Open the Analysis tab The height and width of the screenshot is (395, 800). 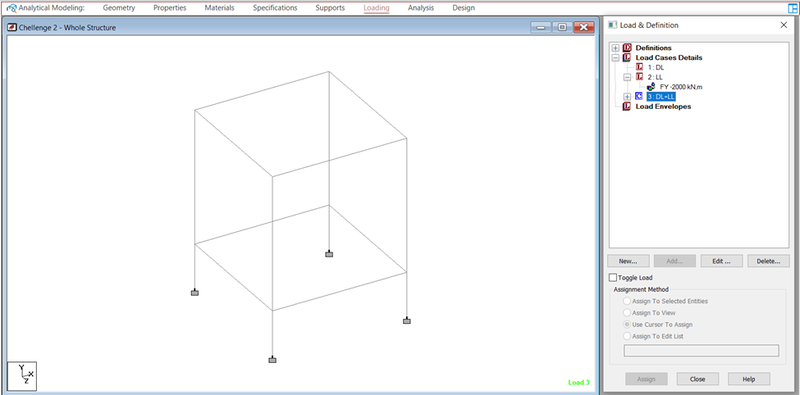(421, 8)
